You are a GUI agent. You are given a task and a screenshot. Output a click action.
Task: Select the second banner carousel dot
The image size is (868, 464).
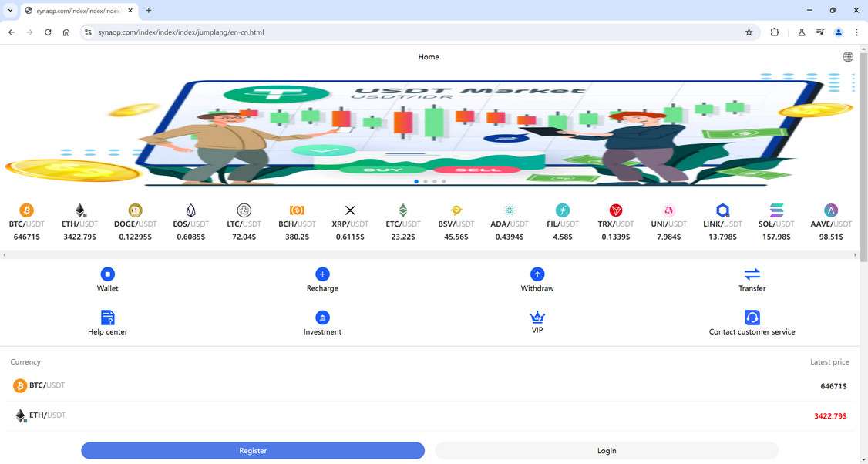[x=426, y=182]
